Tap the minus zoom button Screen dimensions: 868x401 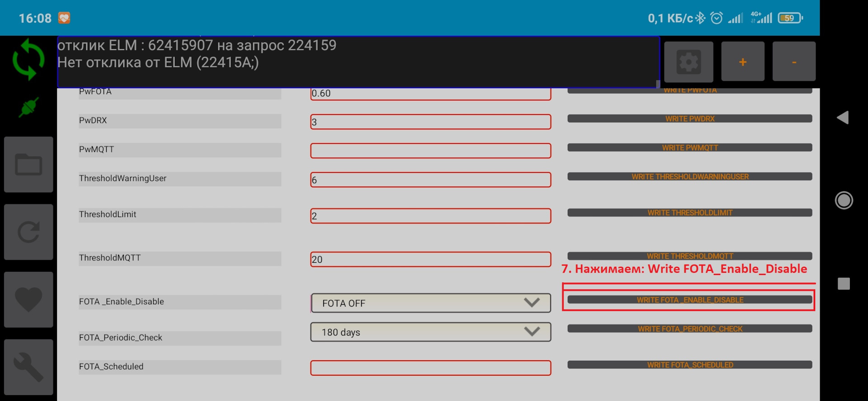tap(794, 61)
